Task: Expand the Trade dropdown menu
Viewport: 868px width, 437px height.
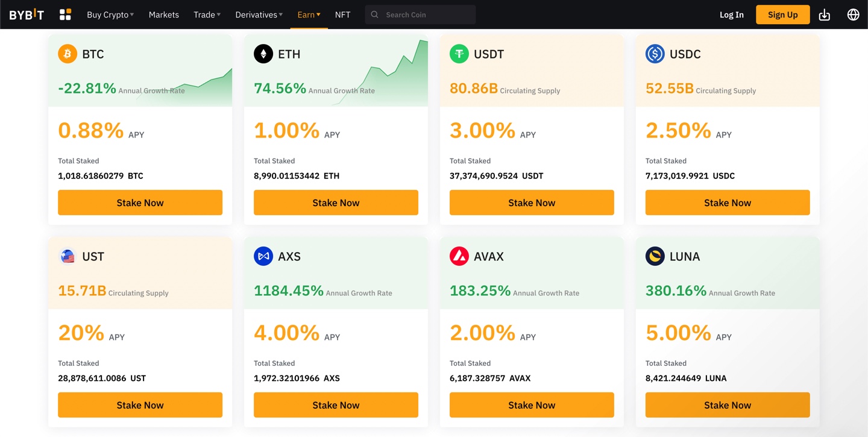Action: pyautogui.click(x=207, y=14)
